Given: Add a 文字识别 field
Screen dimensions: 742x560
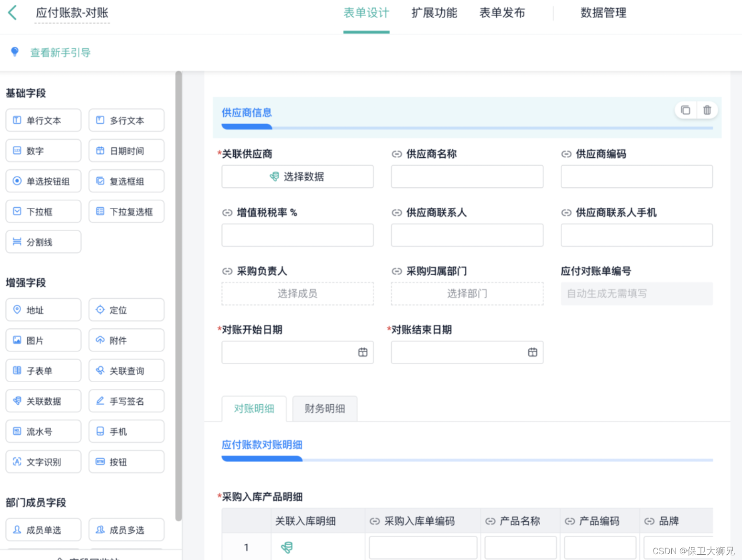Looking at the screenshot, I should tap(44, 462).
